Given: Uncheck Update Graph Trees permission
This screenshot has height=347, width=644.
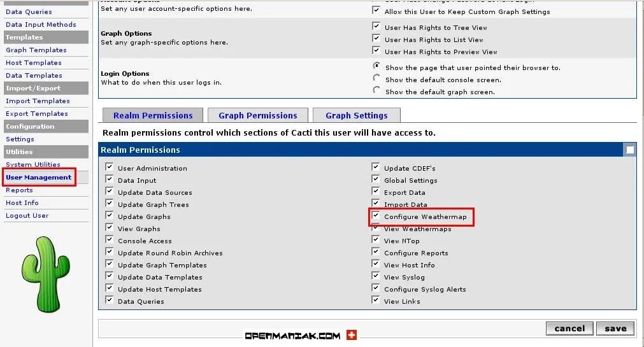Looking at the screenshot, I should [x=110, y=203].
